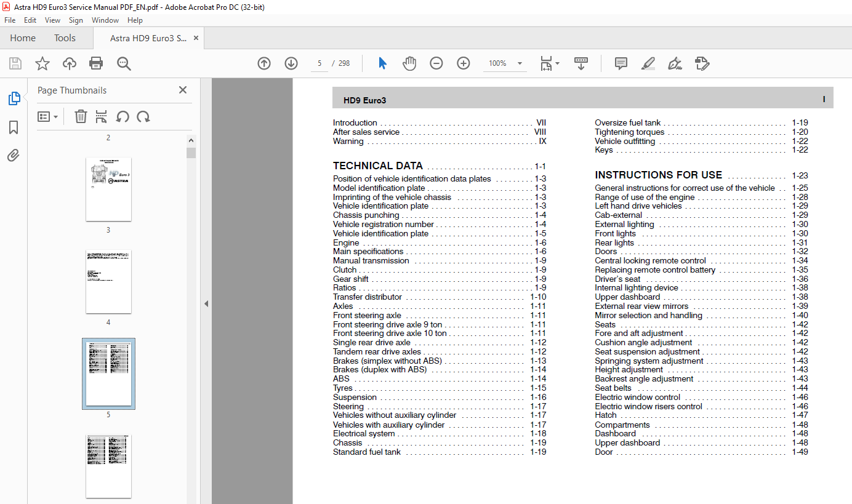Image resolution: width=852 pixels, height=504 pixels.
Task: Click the Seat belts contents entry
Action: [701, 388]
